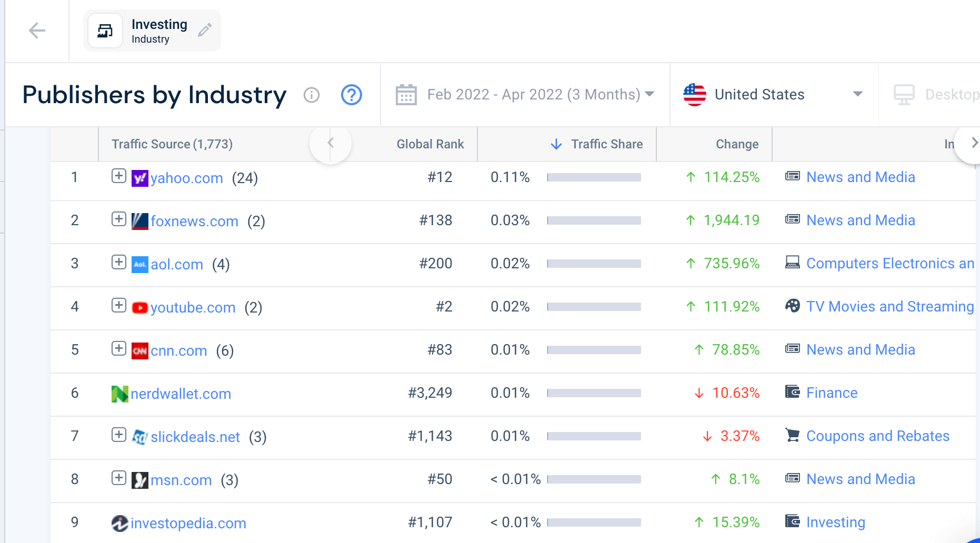Click the right chevron to show more columns

coord(973,143)
